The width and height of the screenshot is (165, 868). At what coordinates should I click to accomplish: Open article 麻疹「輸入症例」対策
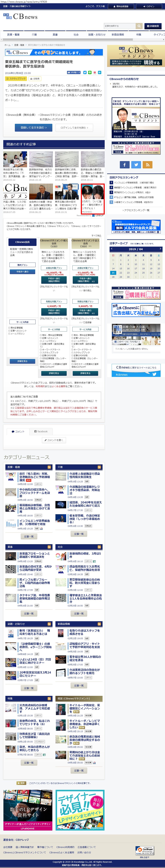[34, 477]
